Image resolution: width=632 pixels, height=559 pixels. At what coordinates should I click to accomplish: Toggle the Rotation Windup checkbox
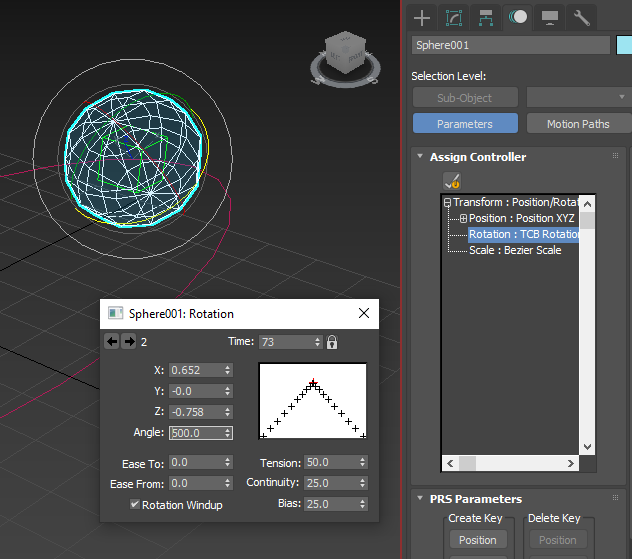136,505
